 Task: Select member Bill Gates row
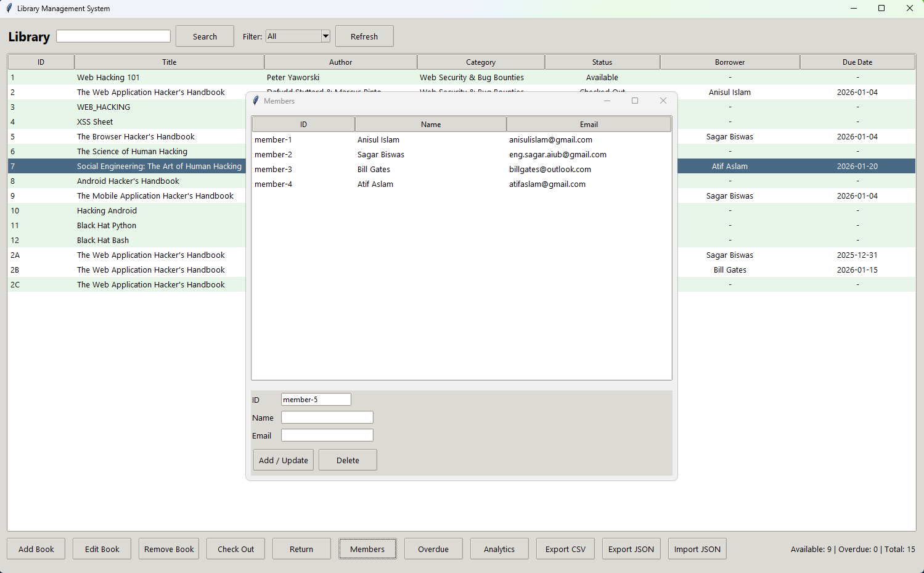click(x=462, y=170)
